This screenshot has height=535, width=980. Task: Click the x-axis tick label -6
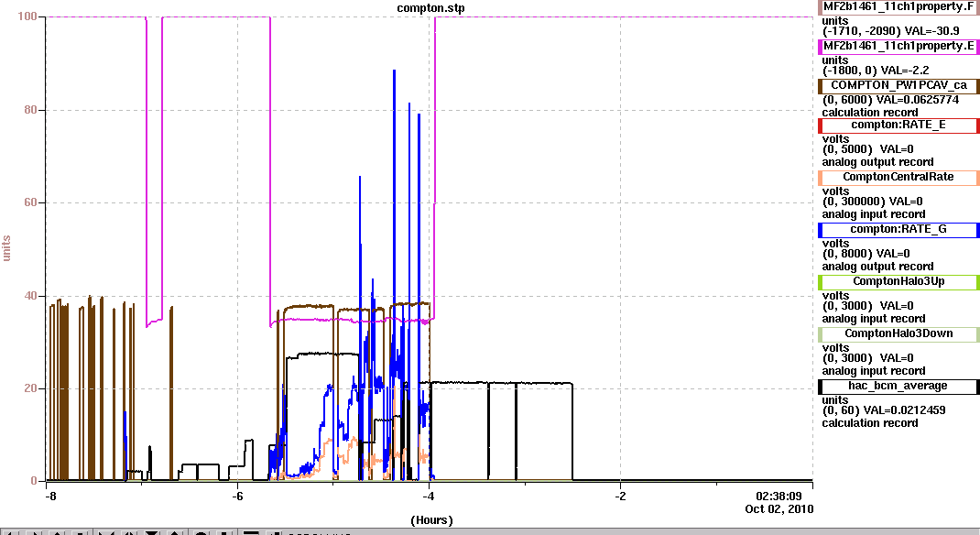tap(237, 497)
